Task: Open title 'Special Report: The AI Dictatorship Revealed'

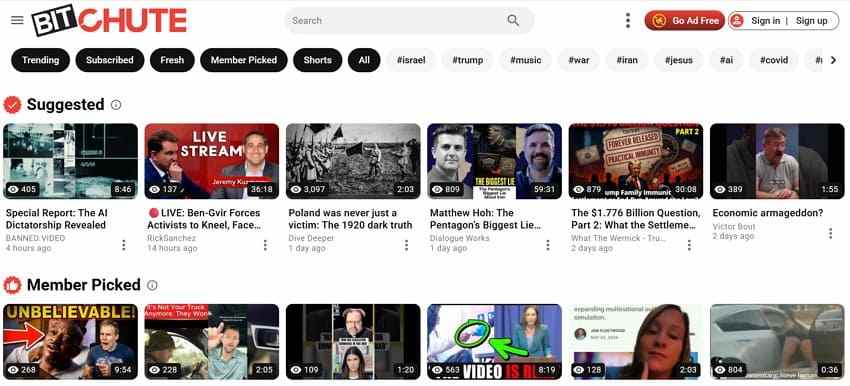Action: (x=57, y=219)
